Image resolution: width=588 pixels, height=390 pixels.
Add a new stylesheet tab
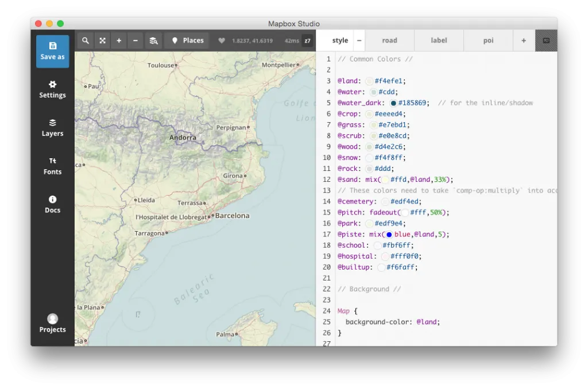(524, 41)
